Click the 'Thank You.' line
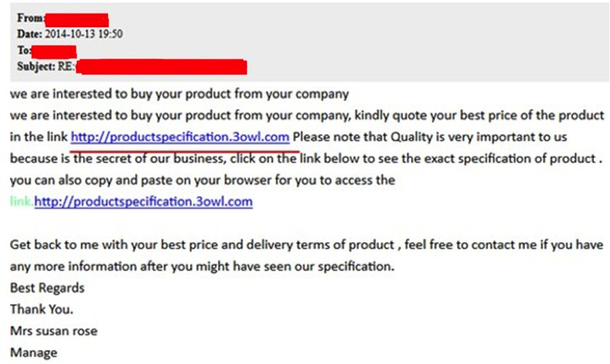The width and height of the screenshot is (610, 364). pyautogui.click(x=42, y=309)
